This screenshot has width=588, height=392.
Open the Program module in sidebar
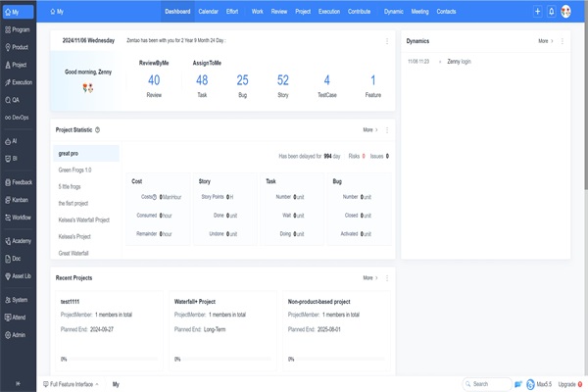pyautogui.click(x=18, y=29)
